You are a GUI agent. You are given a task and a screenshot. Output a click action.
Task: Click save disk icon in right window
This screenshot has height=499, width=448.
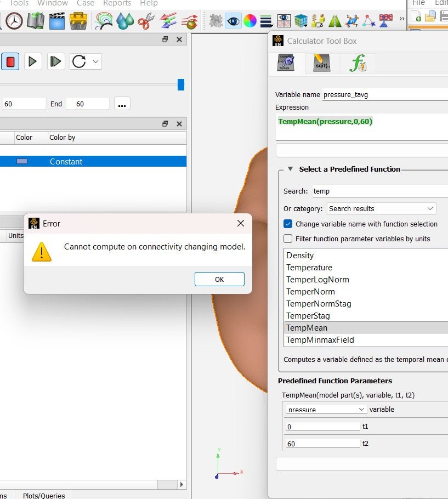click(x=444, y=16)
